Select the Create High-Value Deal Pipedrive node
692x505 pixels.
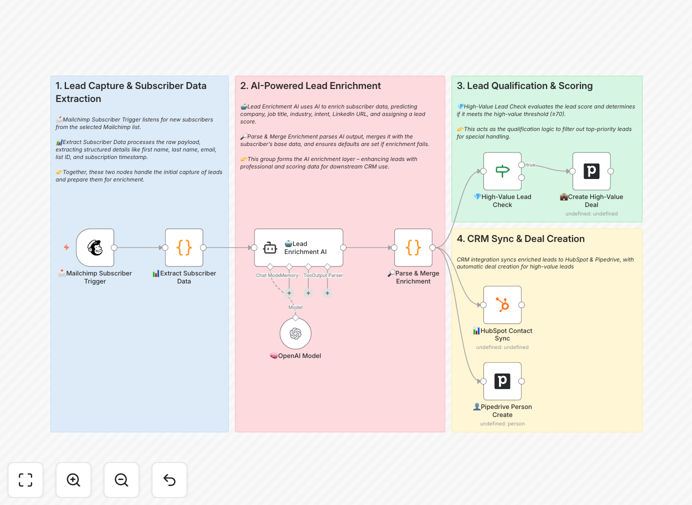point(591,171)
